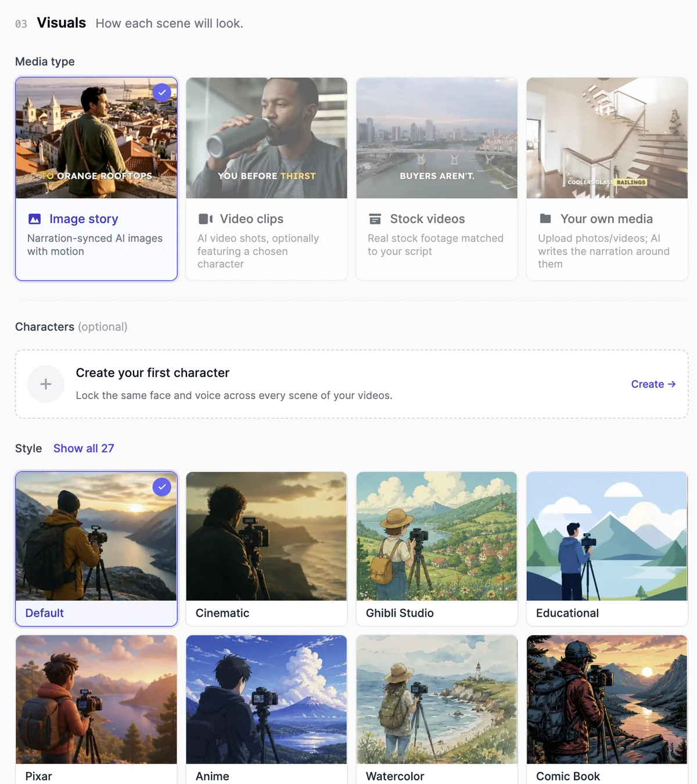
Task: Click the Cinematic style label
Action: 222,613
